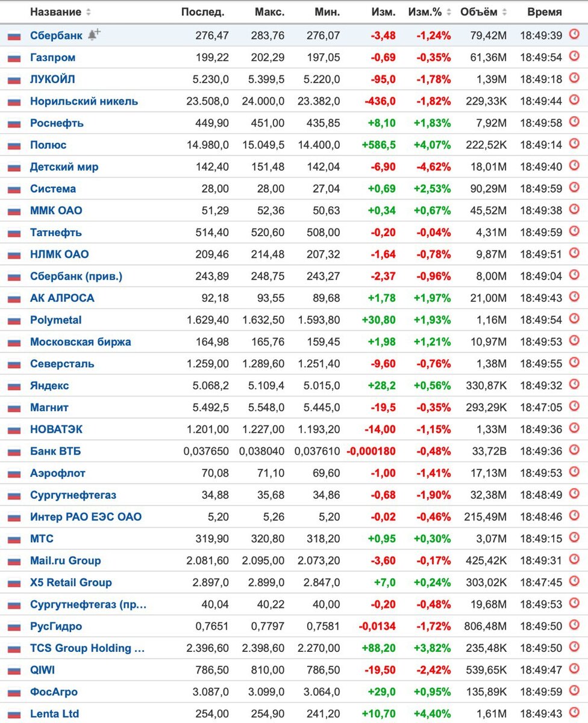Click the Russian flag icon beside Mail.ru Group

14,561
